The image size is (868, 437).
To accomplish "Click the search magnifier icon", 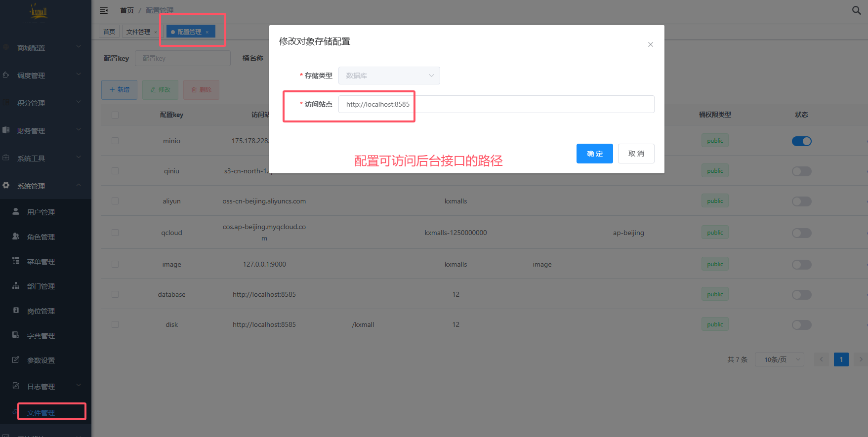I will [x=856, y=10].
